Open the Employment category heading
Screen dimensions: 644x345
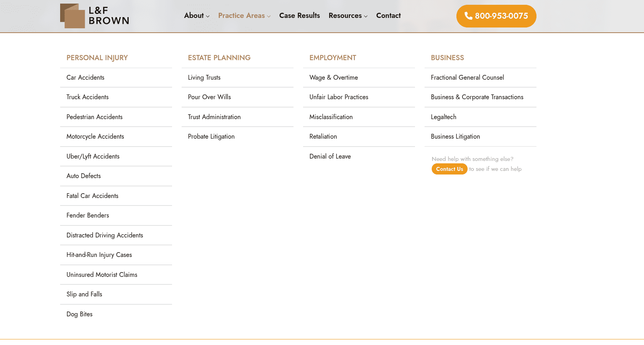(x=333, y=58)
